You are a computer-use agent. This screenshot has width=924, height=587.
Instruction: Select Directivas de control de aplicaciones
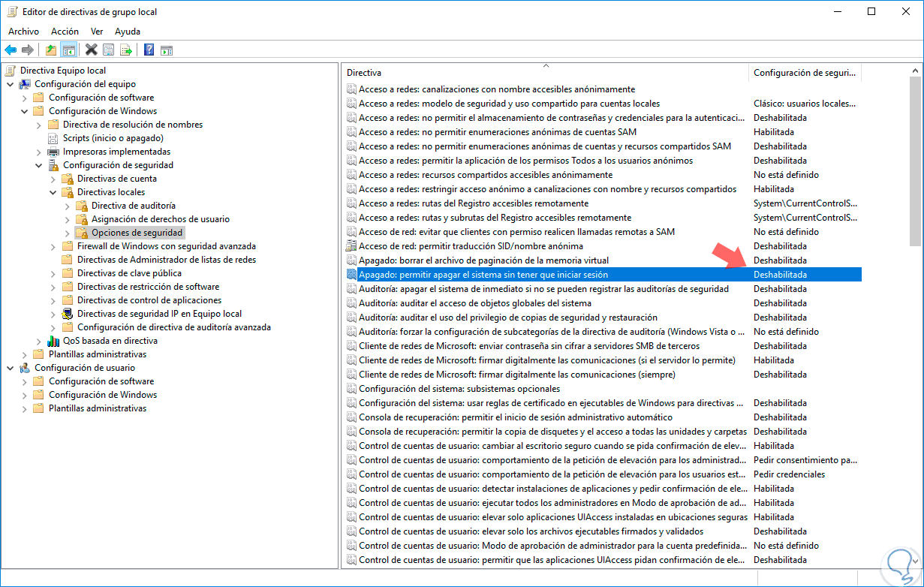[x=149, y=300]
